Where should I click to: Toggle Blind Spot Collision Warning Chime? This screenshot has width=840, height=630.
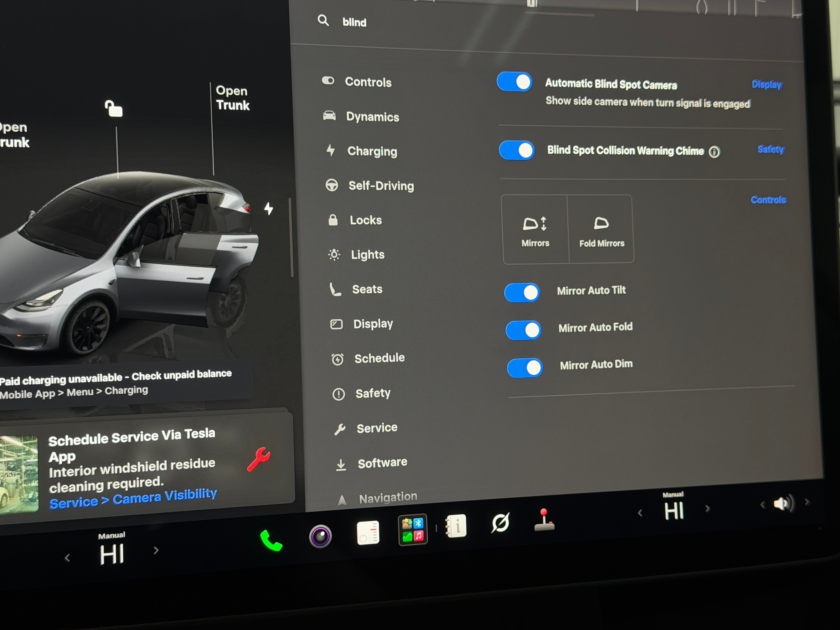click(516, 150)
